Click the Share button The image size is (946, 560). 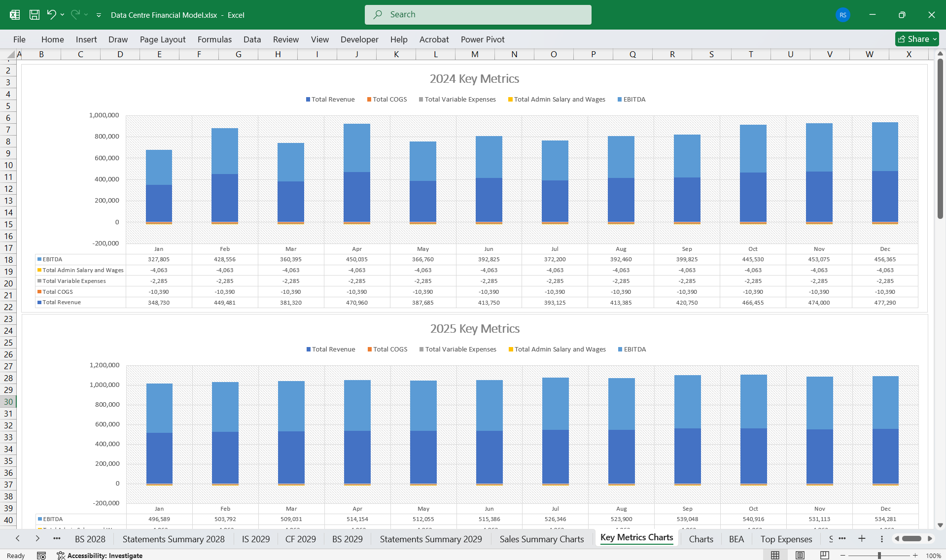[x=915, y=39]
